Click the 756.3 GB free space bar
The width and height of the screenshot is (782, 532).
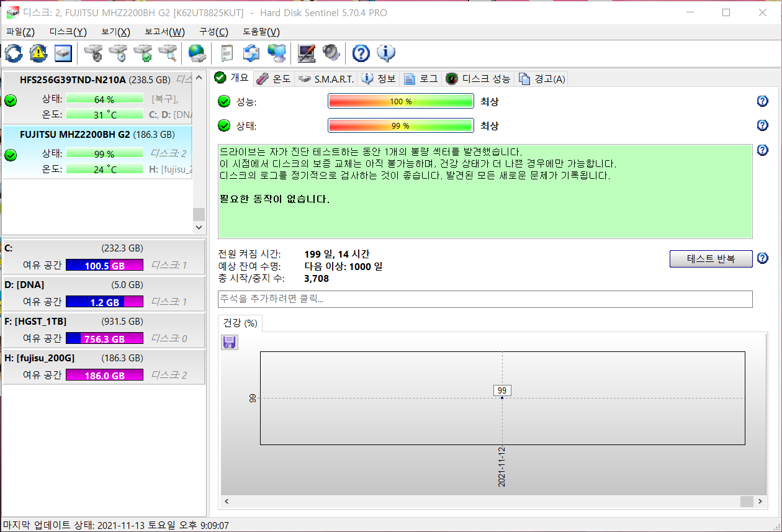tap(104, 338)
